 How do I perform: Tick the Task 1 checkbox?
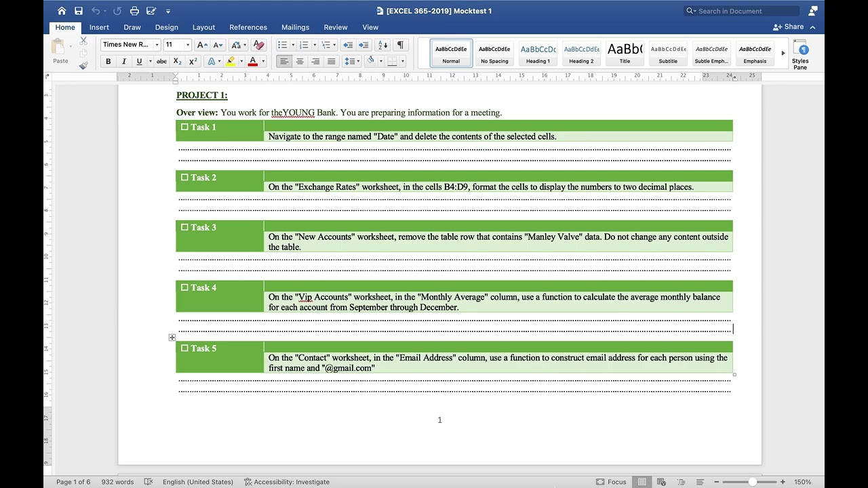click(184, 127)
